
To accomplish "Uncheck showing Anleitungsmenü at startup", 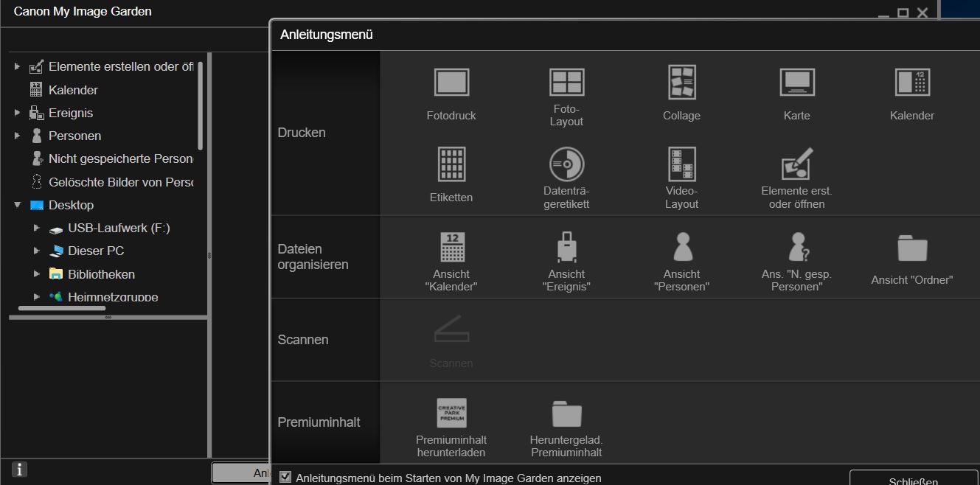I will coord(285,477).
